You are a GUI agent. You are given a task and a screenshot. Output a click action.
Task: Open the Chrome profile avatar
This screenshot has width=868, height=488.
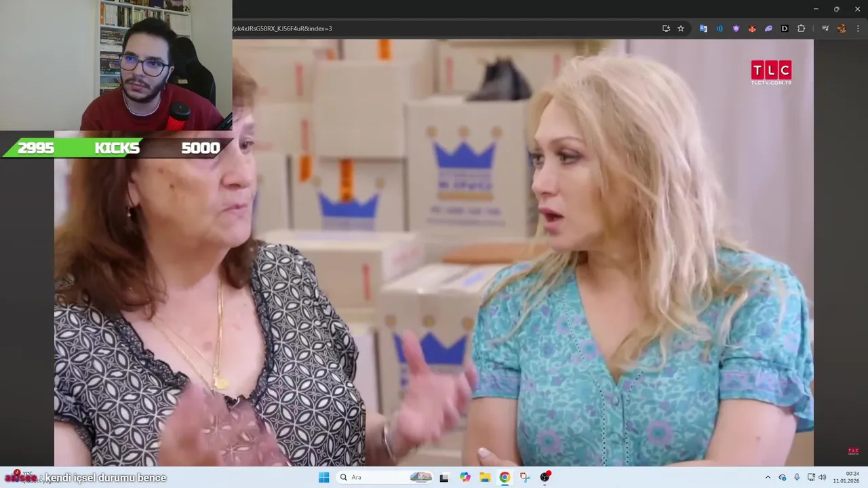tap(842, 28)
